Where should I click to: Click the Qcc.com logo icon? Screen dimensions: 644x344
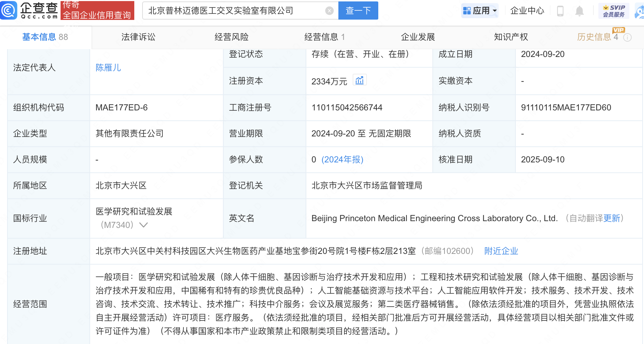9,10
